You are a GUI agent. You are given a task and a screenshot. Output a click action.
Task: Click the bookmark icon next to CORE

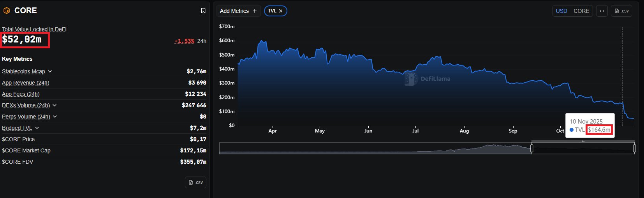click(x=203, y=11)
